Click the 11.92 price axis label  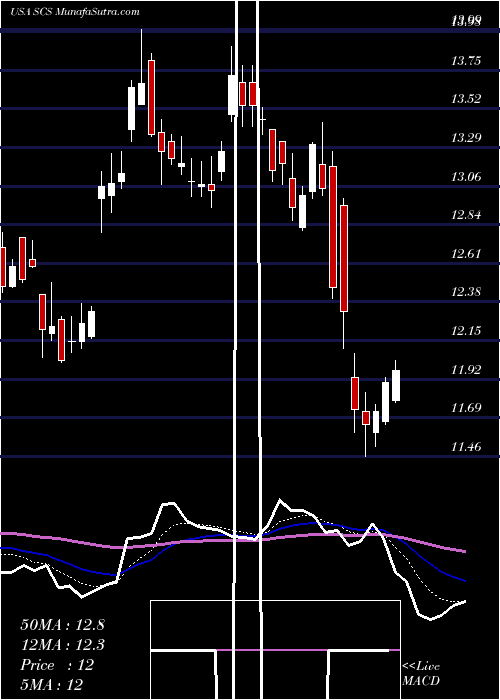tap(466, 369)
